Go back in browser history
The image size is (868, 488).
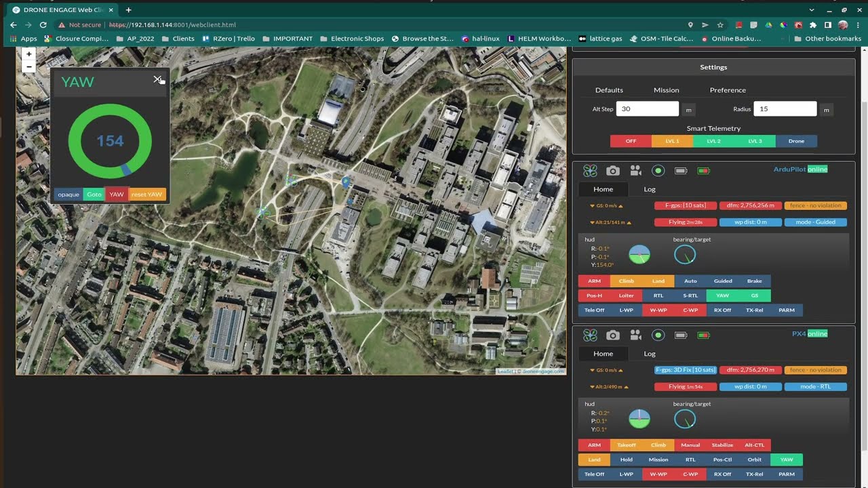13,25
